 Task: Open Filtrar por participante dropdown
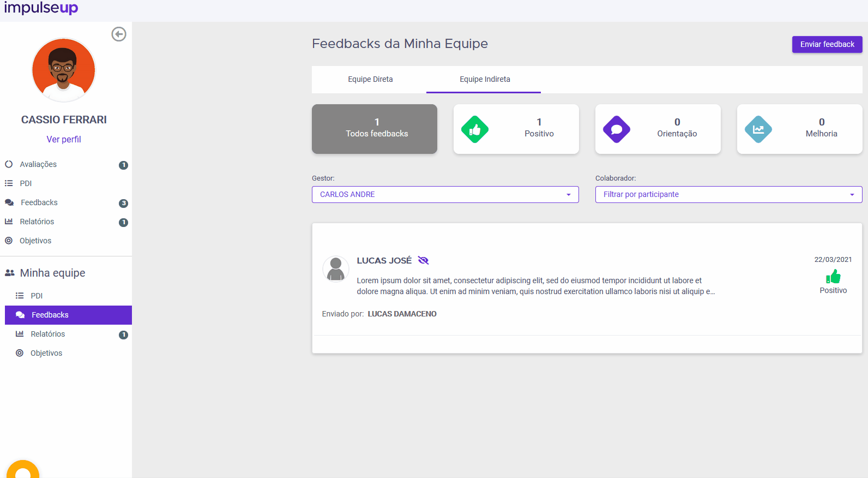point(729,194)
